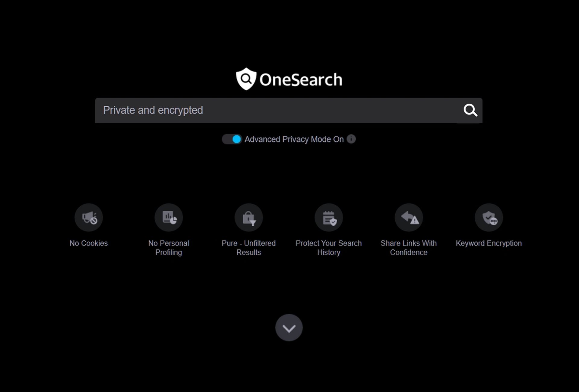Click the Advanced Privacy Mode switch
The width and height of the screenshot is (579, 392).
[232, 139]
